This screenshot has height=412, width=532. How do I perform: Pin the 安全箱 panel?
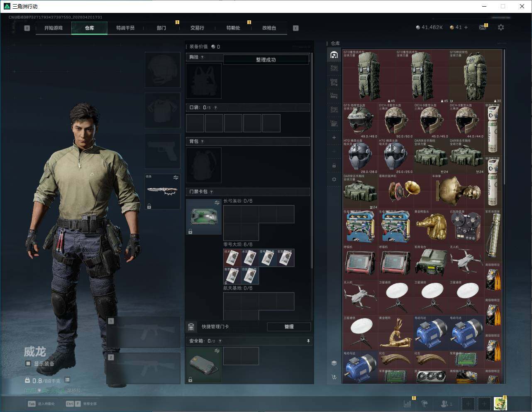tap(308, 341)
